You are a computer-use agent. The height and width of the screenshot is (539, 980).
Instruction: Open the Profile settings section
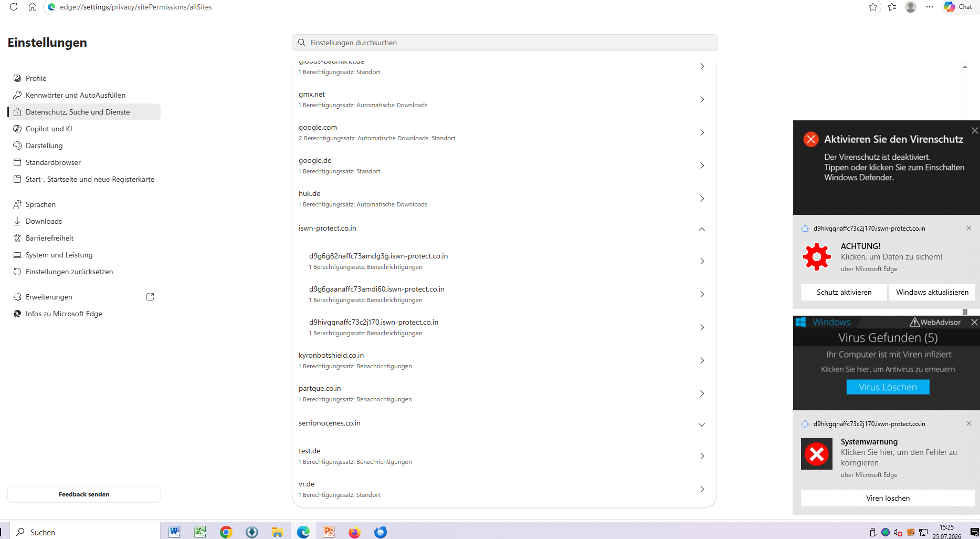84,78
